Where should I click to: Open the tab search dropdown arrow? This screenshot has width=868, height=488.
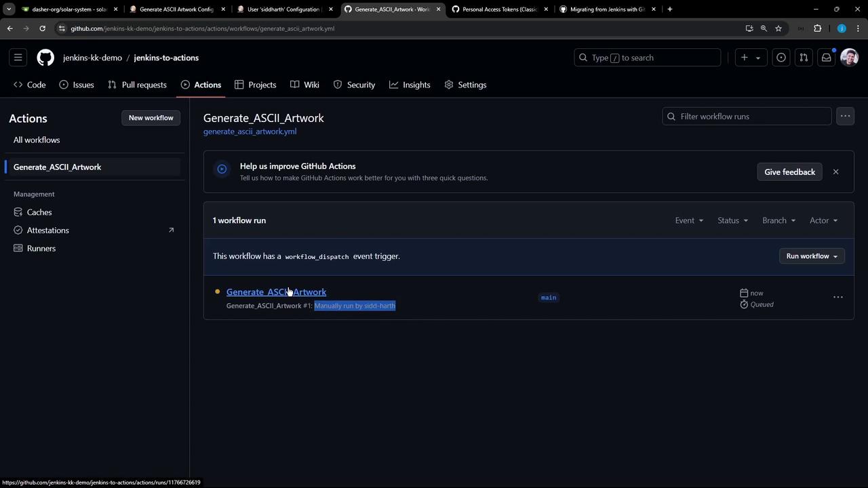click(x=8, y=9)
